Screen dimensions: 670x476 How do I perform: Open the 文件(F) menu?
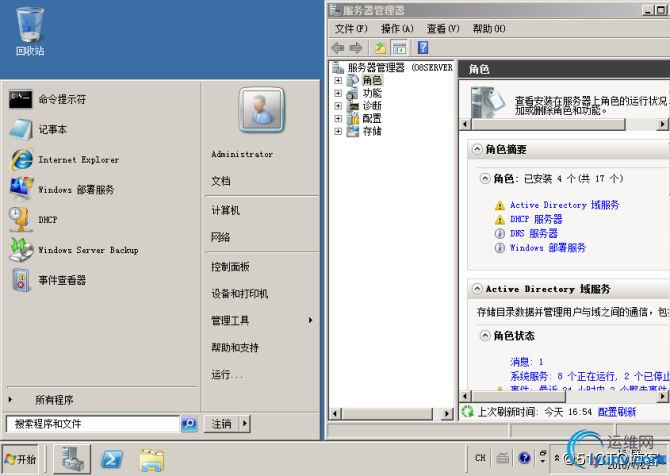pos(351,29)
